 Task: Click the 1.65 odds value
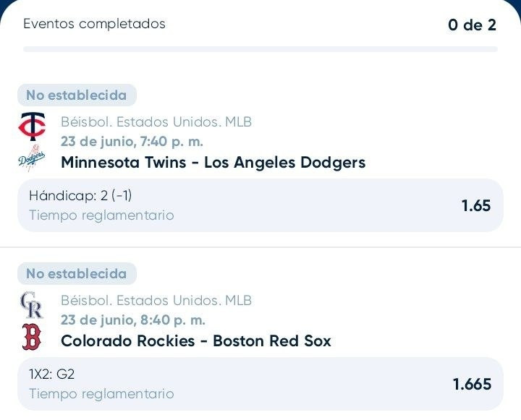pyautogui.click(x=476, y=205)
